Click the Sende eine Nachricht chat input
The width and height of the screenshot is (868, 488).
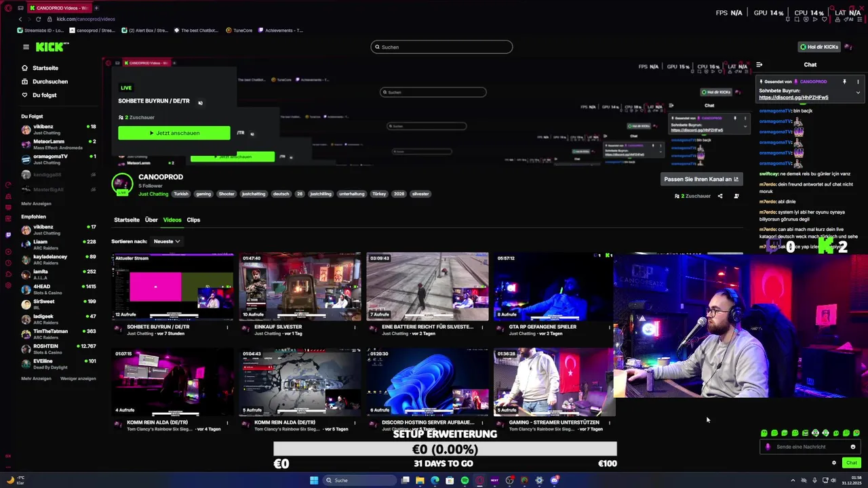point(810,447)
